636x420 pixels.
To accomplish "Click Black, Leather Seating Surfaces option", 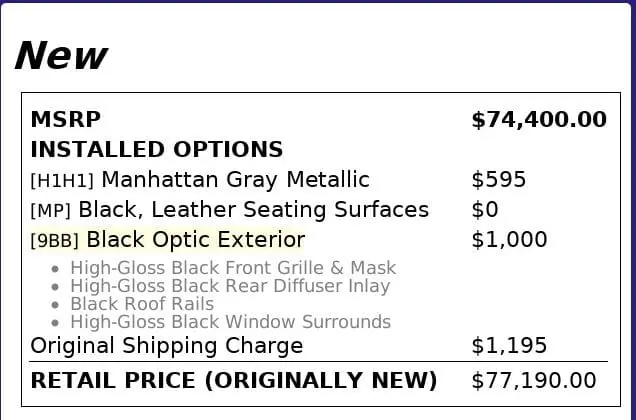I will pyautogui.click(x=253, y=210).
